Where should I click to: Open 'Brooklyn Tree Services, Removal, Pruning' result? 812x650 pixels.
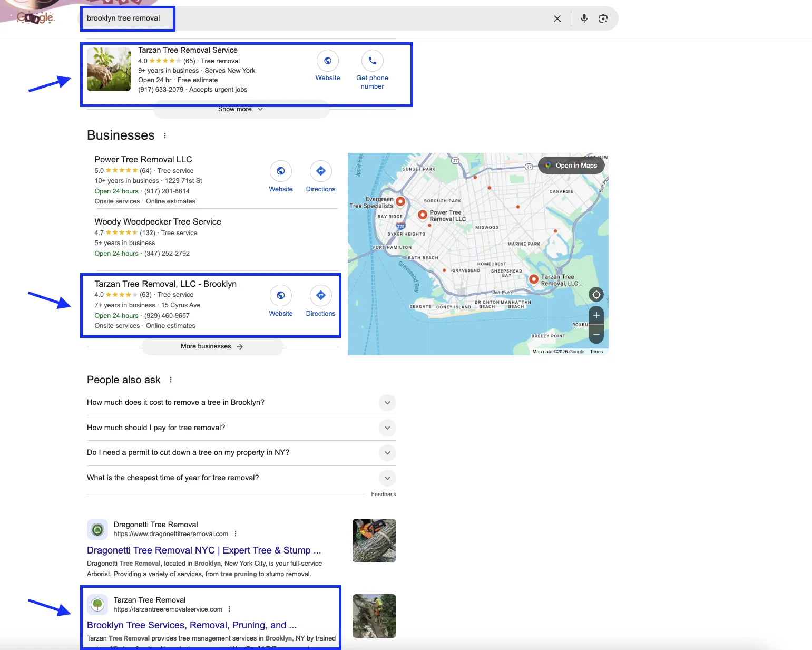(x=192, y=625)
